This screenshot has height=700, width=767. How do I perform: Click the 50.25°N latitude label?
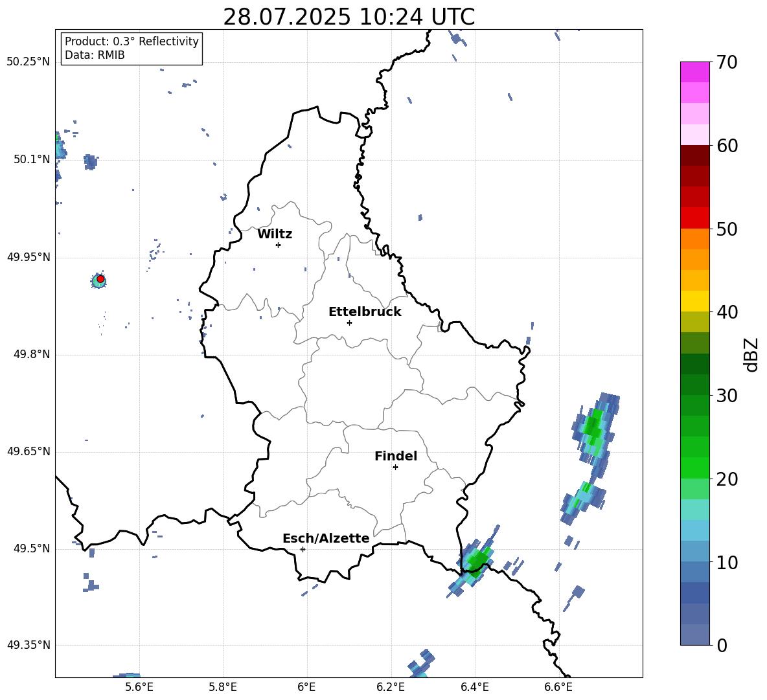[x=29, y=62]
